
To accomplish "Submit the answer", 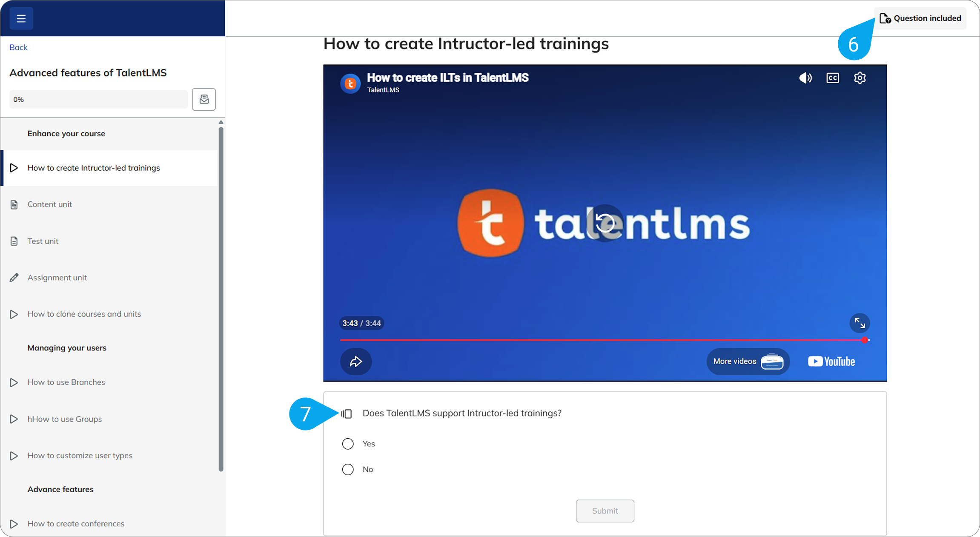I will [x=605, y=511].
